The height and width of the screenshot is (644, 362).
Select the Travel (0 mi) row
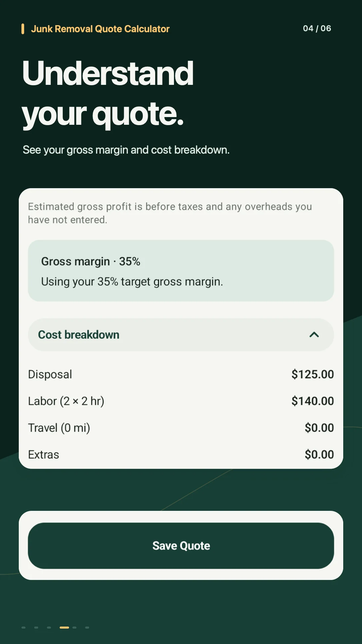tap(181, 428)
